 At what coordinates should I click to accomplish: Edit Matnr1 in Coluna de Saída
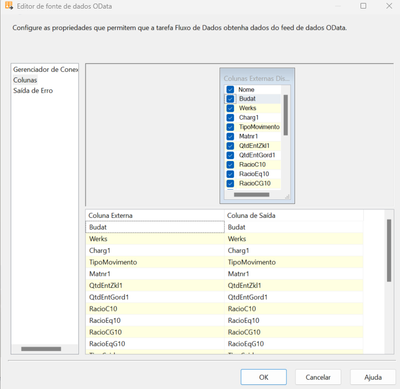(x=294, y=274)
